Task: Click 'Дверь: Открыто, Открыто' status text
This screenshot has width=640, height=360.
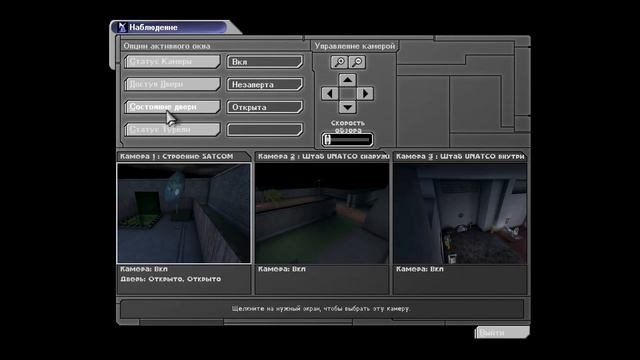Action: click(x=171, y=279)
